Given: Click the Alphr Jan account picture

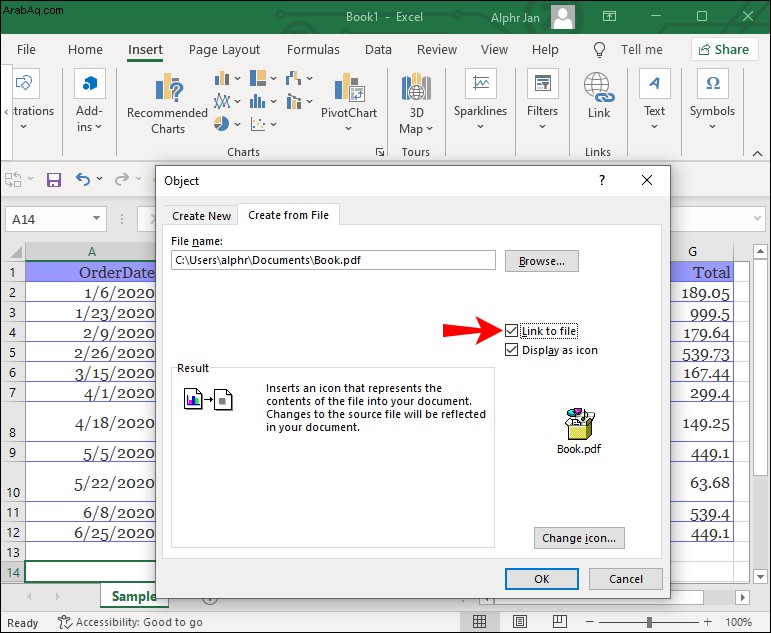Looking at the screenshot, I should tap(563, 17).
